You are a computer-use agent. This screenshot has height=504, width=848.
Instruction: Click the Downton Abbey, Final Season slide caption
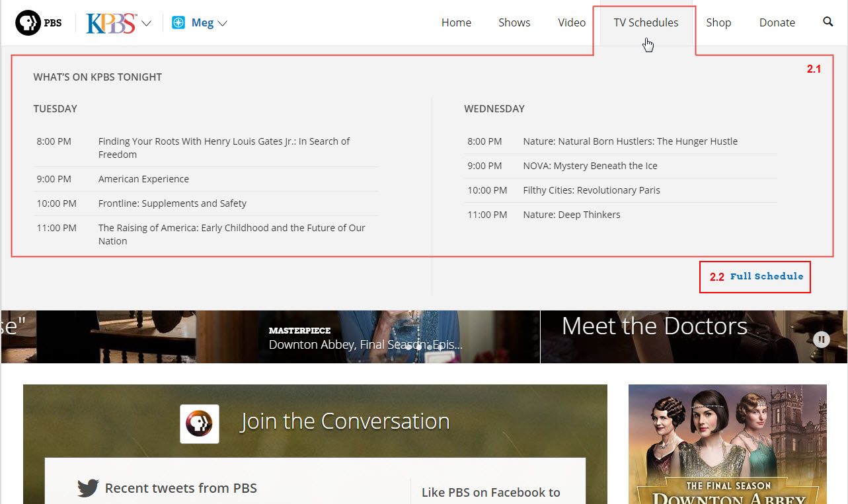tap(366, 345)
